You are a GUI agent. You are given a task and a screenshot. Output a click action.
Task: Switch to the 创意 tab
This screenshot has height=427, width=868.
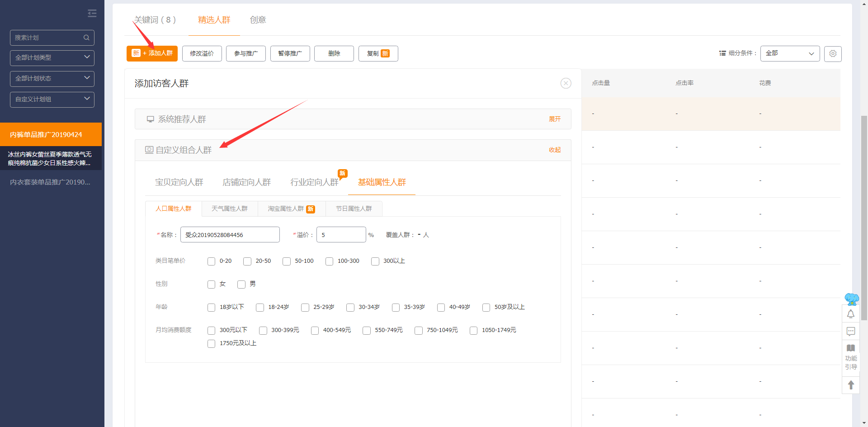tap(258, 20)
